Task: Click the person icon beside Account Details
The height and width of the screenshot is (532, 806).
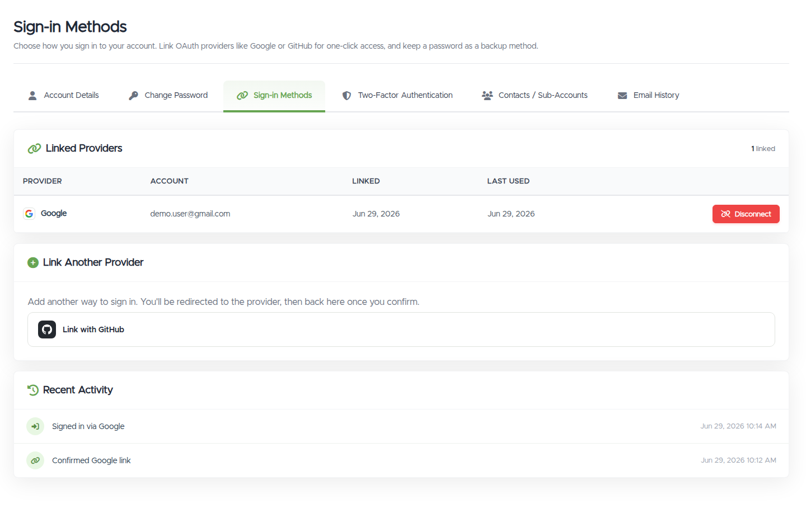Action: pyautogui.click(x=32, y=96)
